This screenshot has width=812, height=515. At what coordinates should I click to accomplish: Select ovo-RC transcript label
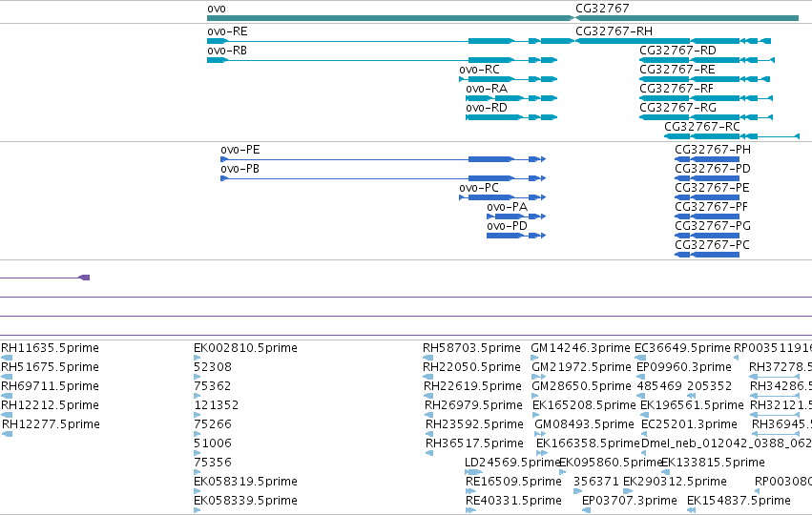pyautogui.click(x=480, y=70)
